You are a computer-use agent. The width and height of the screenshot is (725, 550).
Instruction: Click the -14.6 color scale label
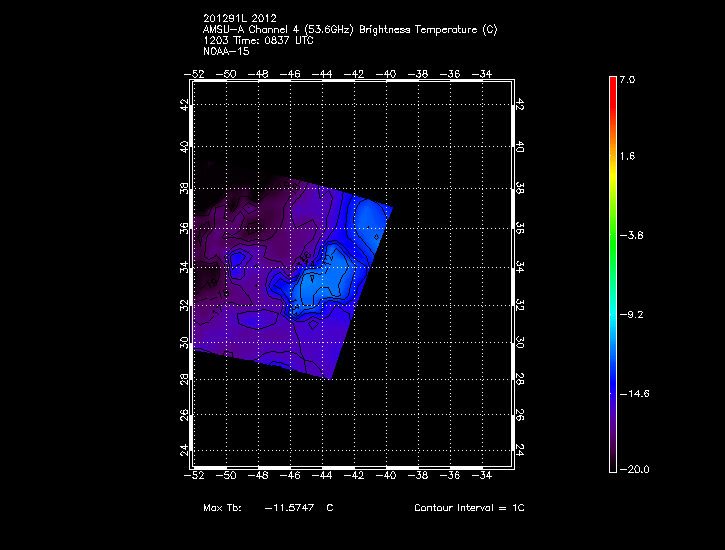(634, 393)
